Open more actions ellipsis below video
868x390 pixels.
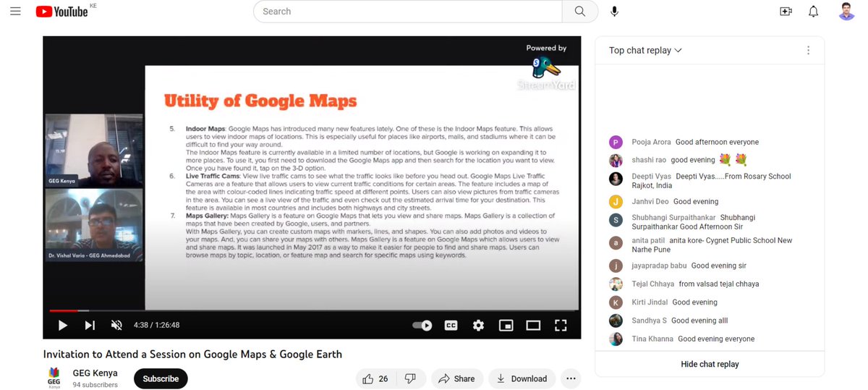click(571, 378)
